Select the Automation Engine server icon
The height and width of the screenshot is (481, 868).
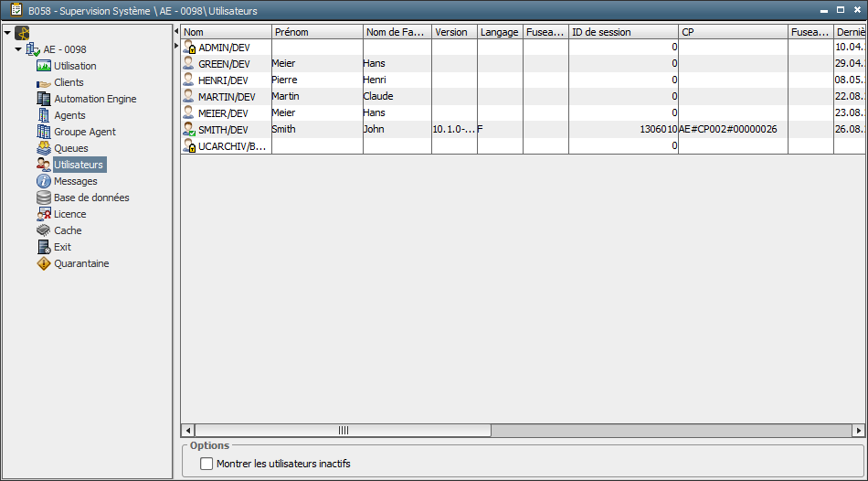click(44, 99)
